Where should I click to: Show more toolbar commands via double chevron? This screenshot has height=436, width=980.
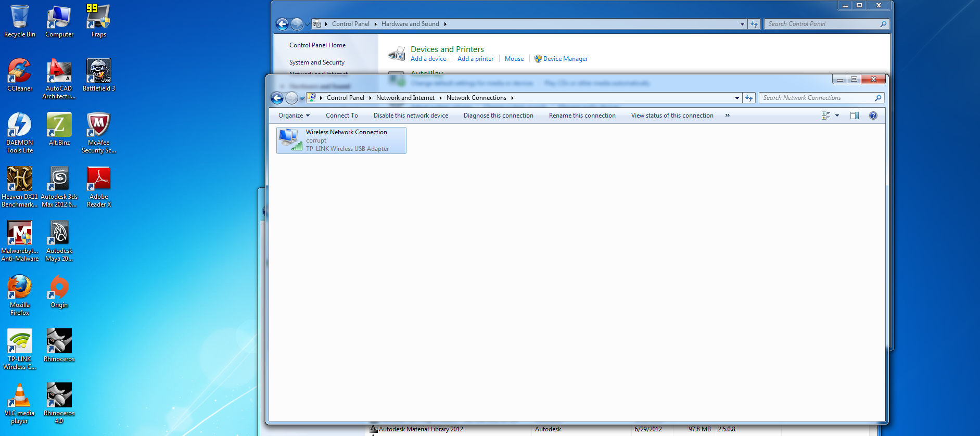[728, 116]
